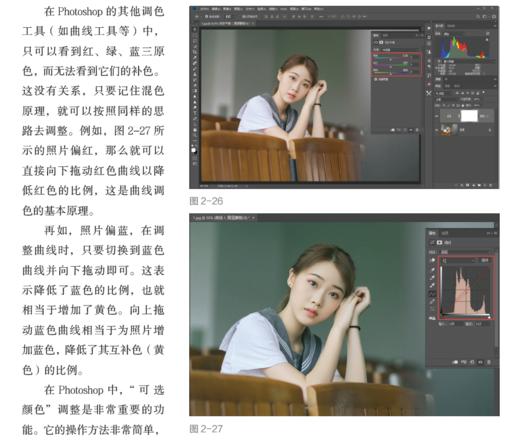Open the Opacity dropdown in Layers panel
The image size is (520, 440).
point(476,99)
